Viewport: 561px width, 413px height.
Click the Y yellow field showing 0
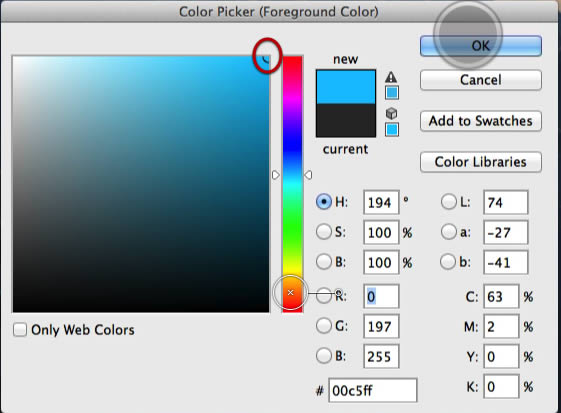(501, 356)
